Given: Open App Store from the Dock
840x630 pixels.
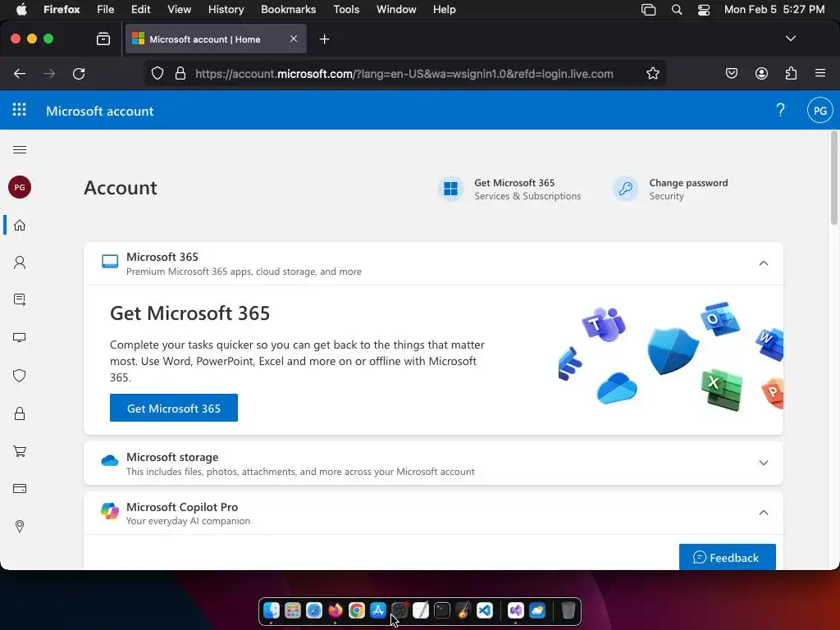Looking at the screenshot, I should (x=377, y=610).
